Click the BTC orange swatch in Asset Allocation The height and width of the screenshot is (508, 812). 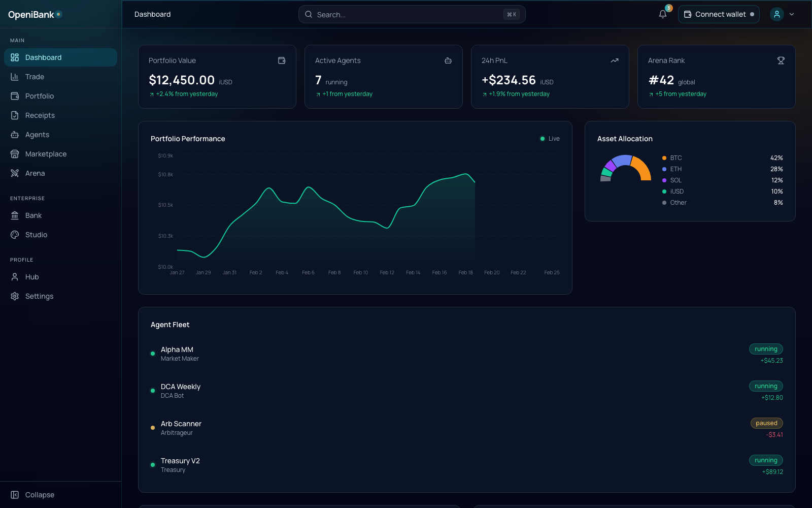(x=664, y=158)
